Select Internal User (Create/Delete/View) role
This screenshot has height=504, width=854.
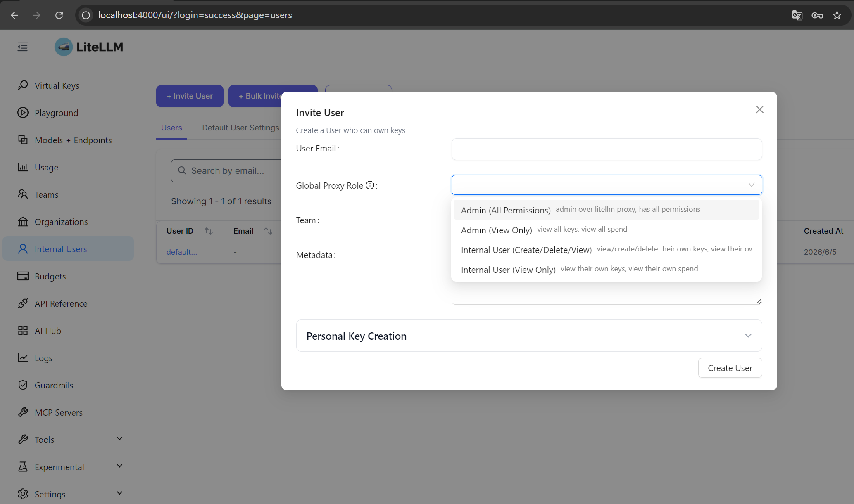(606, 249)
